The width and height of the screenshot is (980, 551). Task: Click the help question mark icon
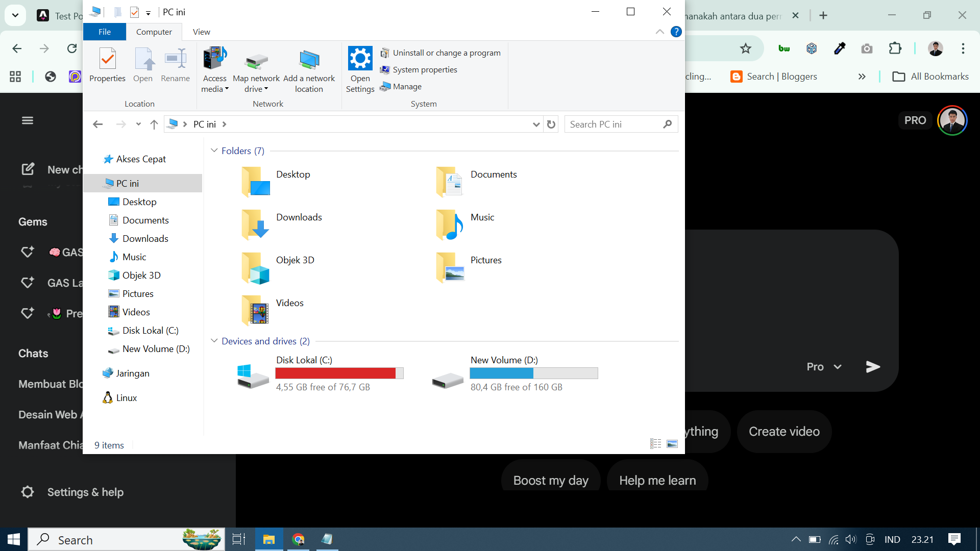676,32
